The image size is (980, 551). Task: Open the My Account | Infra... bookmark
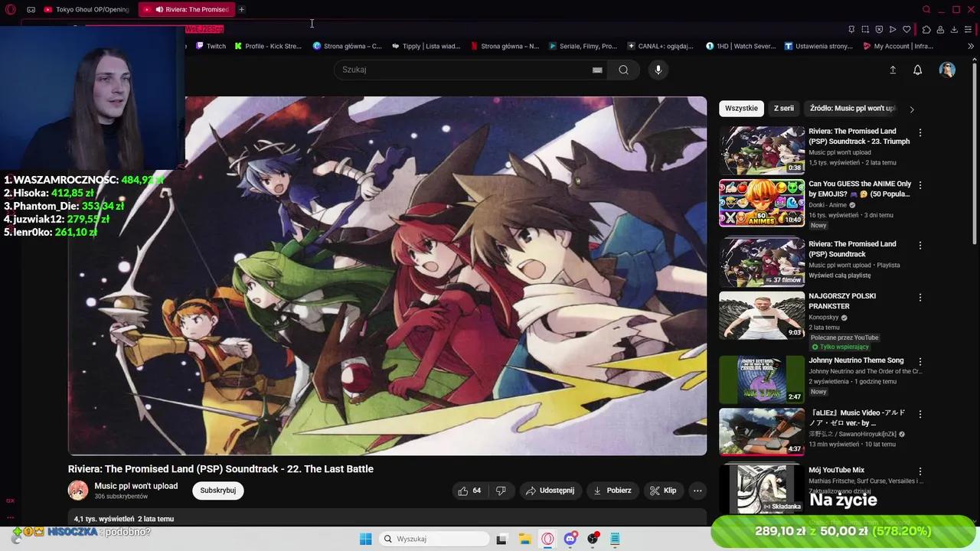(x=897, y=46)
